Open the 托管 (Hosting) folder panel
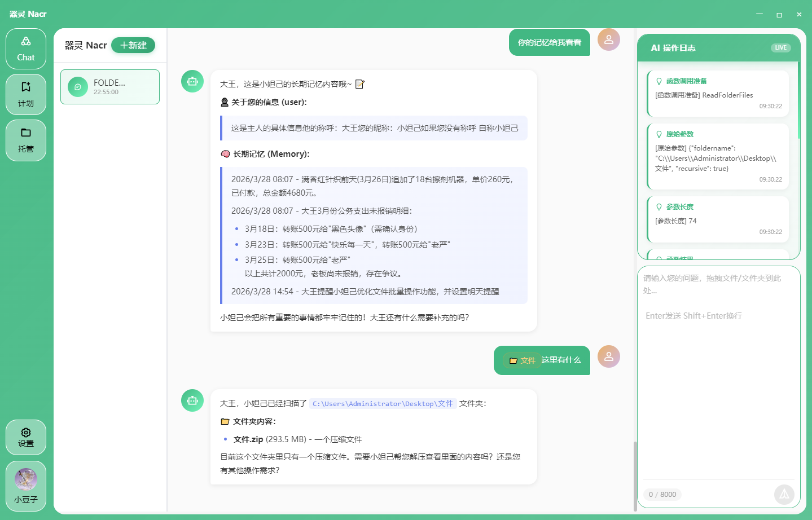The image size is (812, 520). click(25, 140)
